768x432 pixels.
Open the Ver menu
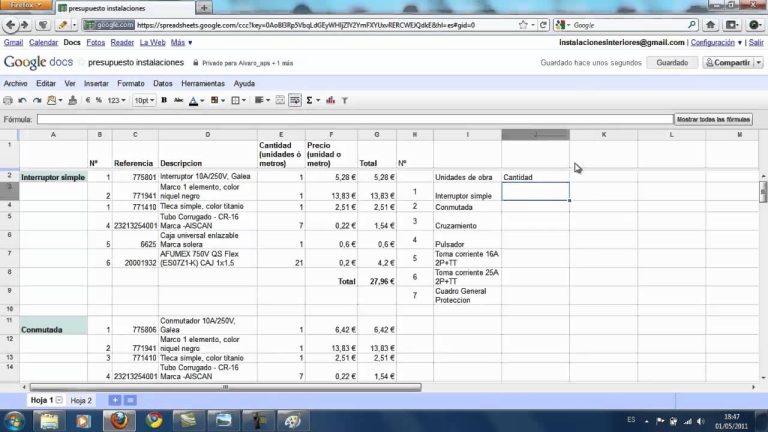(70, 84)
